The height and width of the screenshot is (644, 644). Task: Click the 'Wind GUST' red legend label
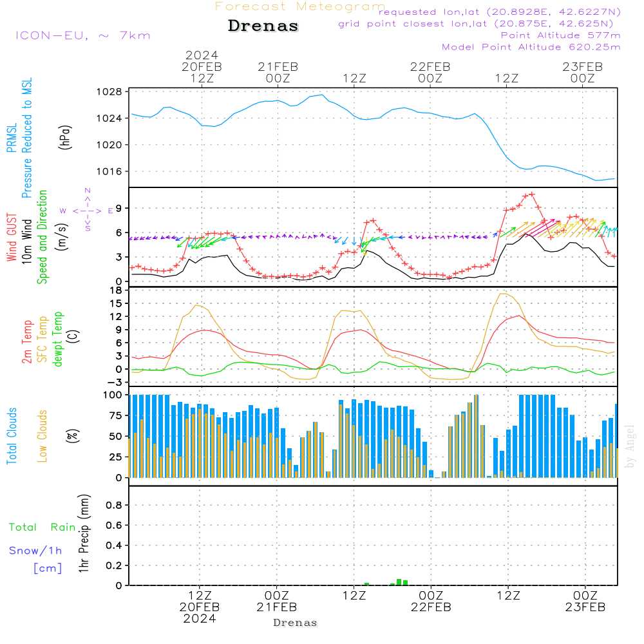(12, 237)
